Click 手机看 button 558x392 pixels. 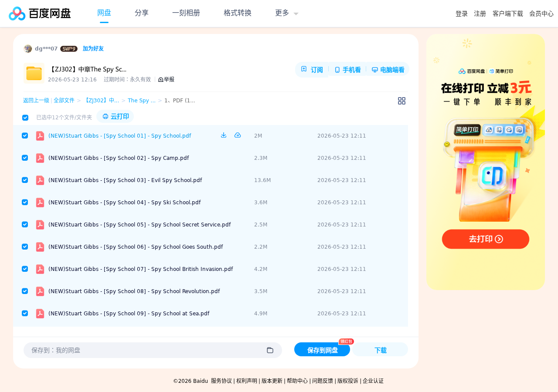pyautogui.click(x=347, y=70)
